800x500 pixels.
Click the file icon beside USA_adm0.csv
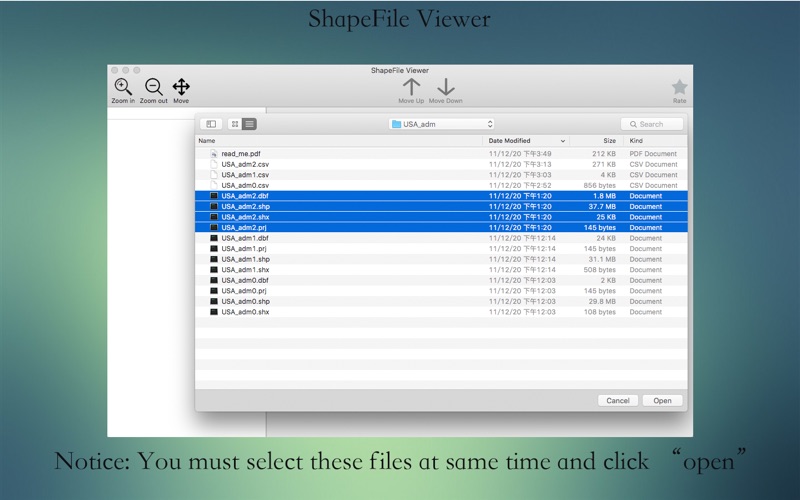coord(214,185)
